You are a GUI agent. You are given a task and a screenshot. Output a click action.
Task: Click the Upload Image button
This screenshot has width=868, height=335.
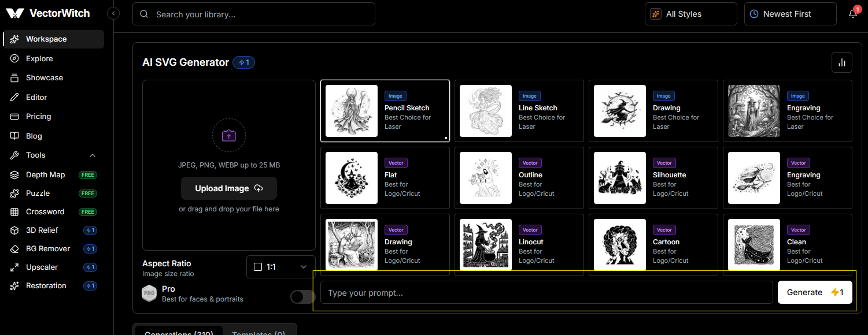(229, 188)
